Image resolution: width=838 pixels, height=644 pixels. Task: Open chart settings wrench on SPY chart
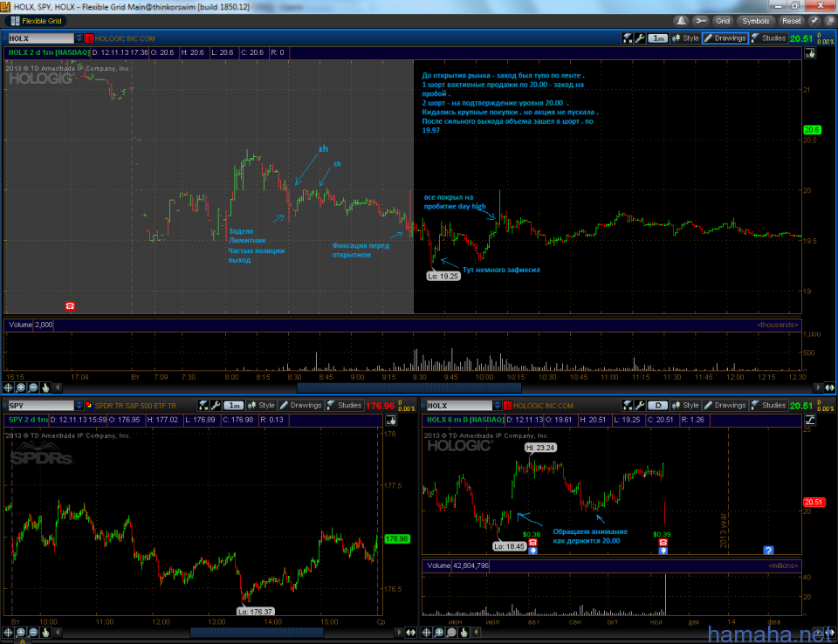tap(216, 405)
